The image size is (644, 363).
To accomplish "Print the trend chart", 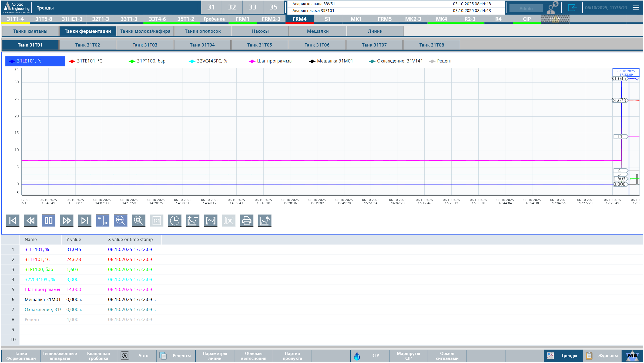I will coord(247,220).
